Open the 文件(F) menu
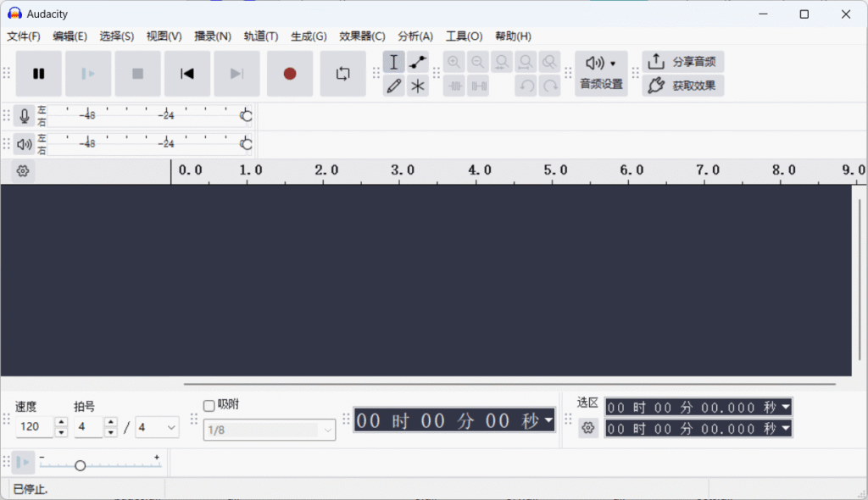The height and width of the screenshot is (500, 868). point(23,36)
